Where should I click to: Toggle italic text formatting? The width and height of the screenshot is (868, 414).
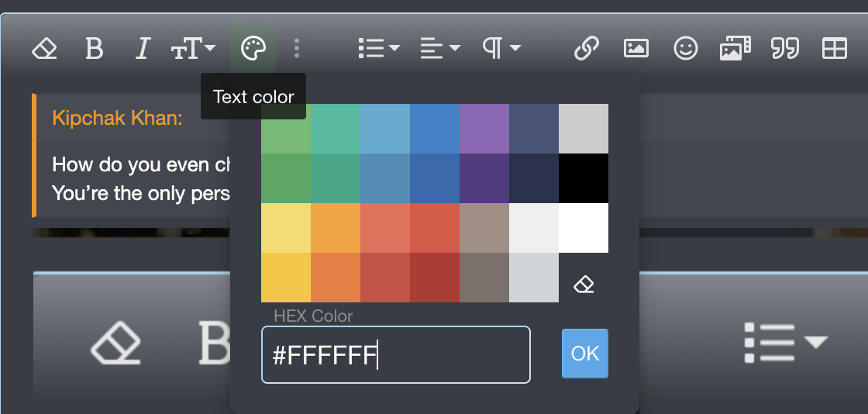click(x=142, y=50)
